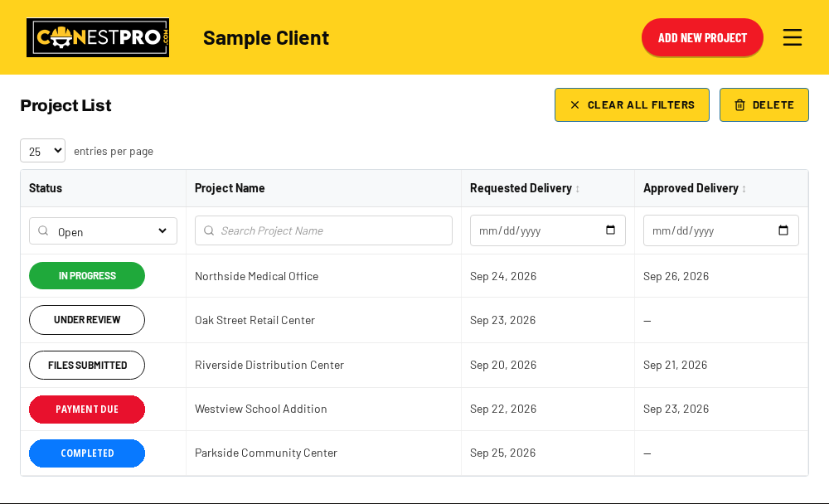Click the Sample Client heading
Screen dimensions: 829x504
tap(266, 38)
